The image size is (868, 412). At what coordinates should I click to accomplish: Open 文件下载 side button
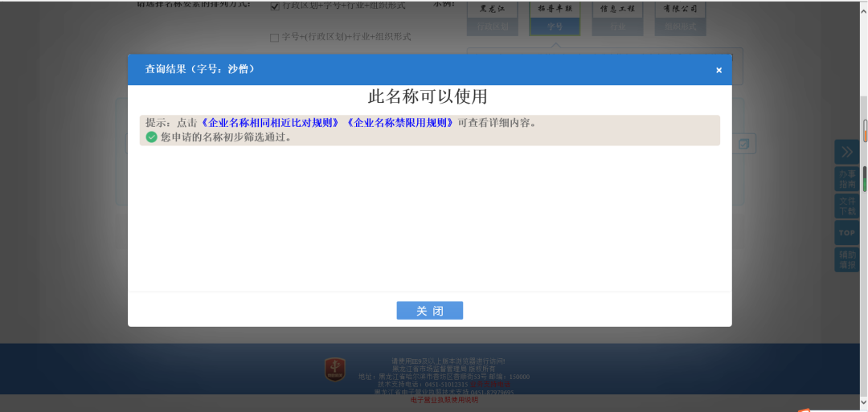pos(846,206)
